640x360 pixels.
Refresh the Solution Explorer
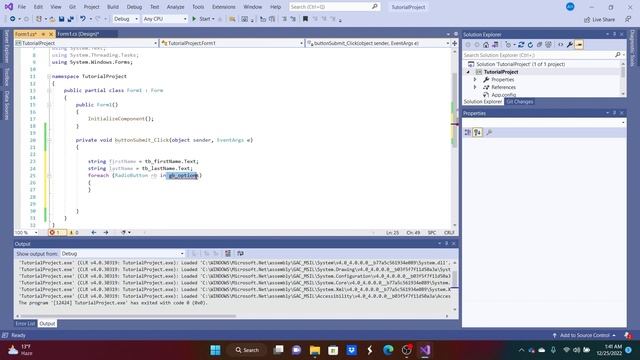[530, 45]
